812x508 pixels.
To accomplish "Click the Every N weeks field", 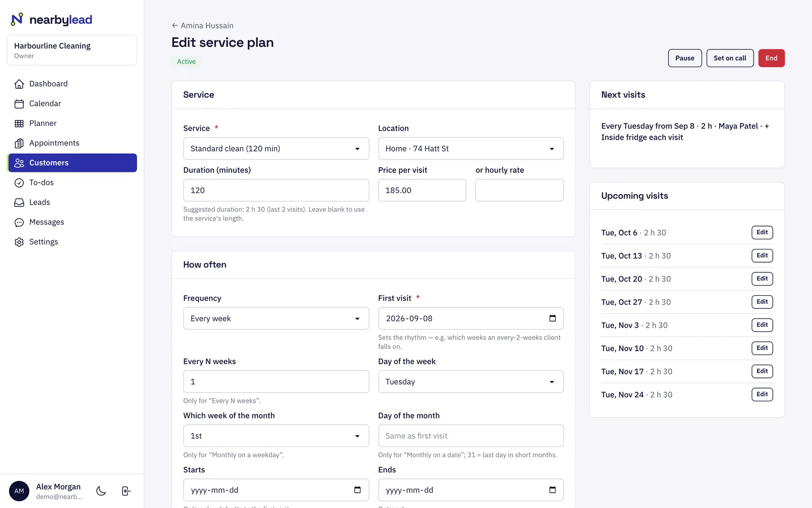I will click(276, 382).
